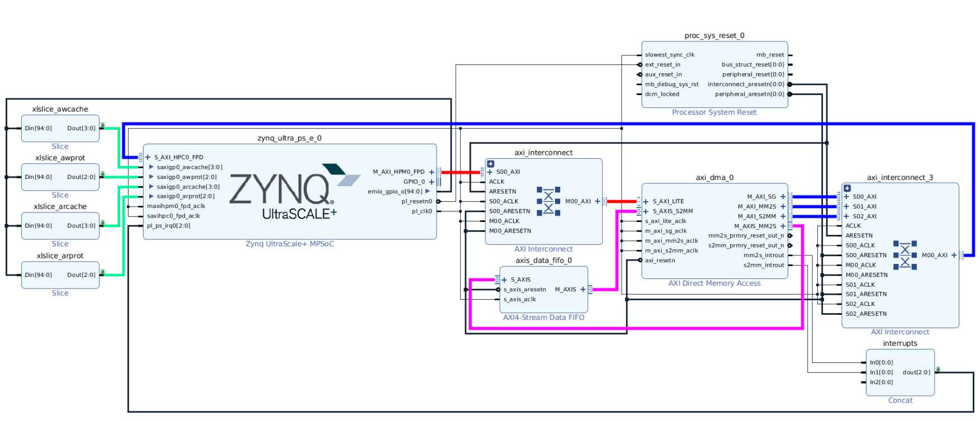The image size is (980, 421).
Task: Collapse the axi_interconnect_3 block via its plus icon
Action: coord(847,188)
